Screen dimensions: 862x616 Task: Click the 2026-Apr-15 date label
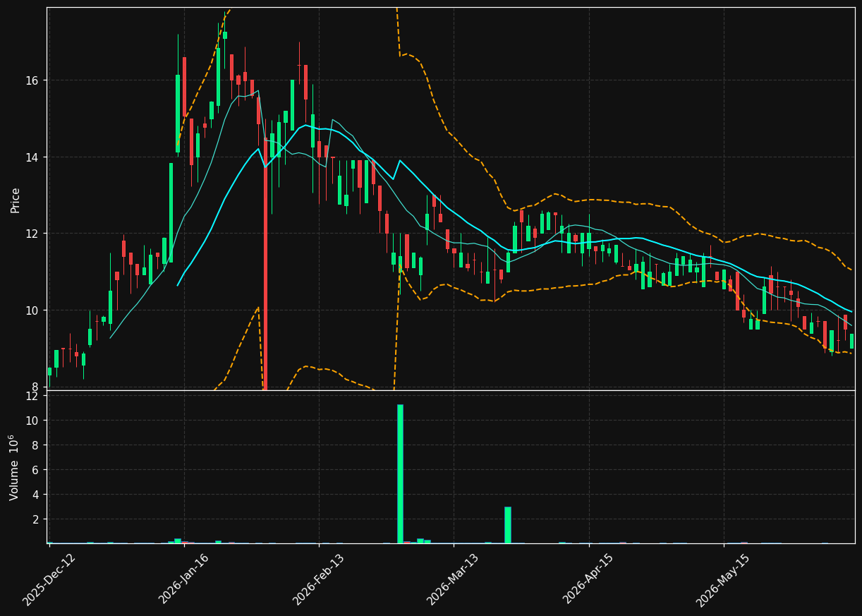pos(588,580)
